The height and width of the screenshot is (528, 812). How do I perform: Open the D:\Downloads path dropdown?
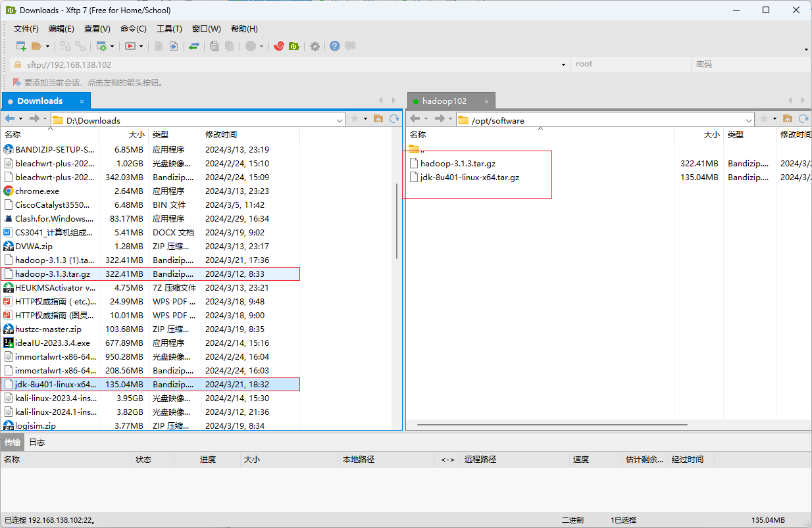coord(340,120)
